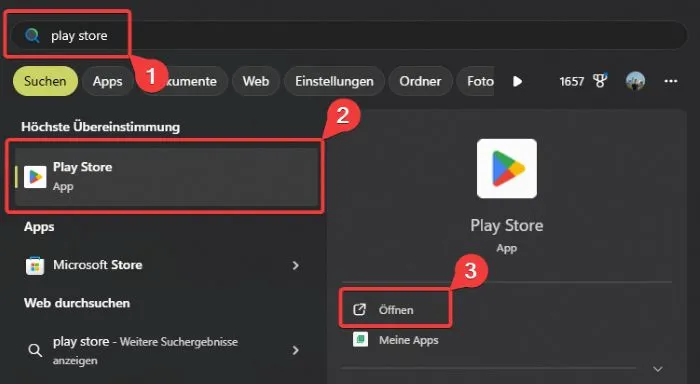This screenshot has height=384, width=700.
Task: Open the Einstellungen filter tab
Action: [x=334, y=81]
